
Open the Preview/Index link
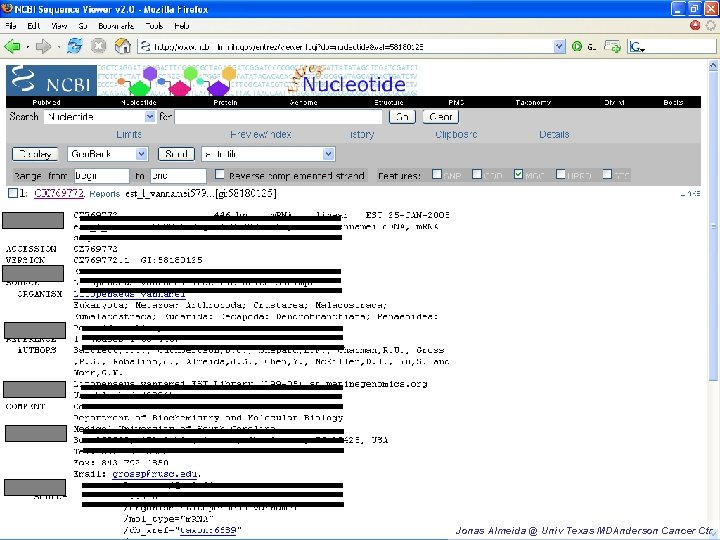[260, 135]
